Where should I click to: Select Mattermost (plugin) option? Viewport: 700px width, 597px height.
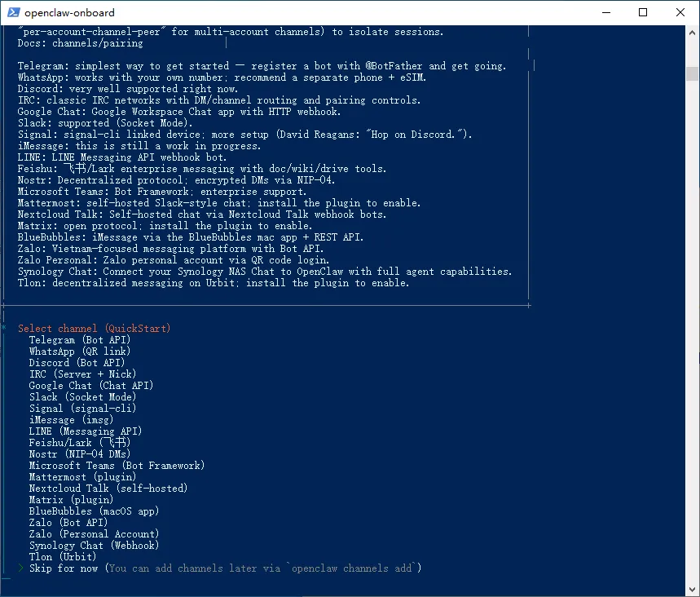82,477
